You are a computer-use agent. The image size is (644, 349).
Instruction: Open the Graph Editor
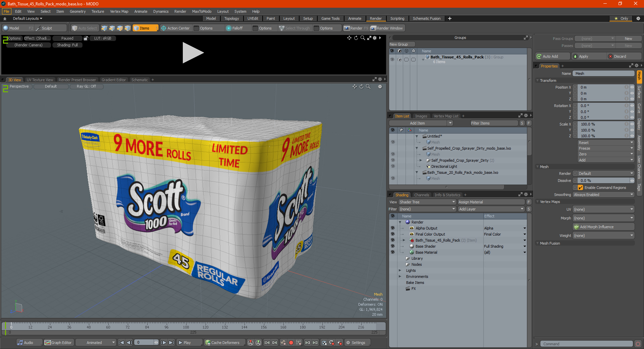click(58, 343)
